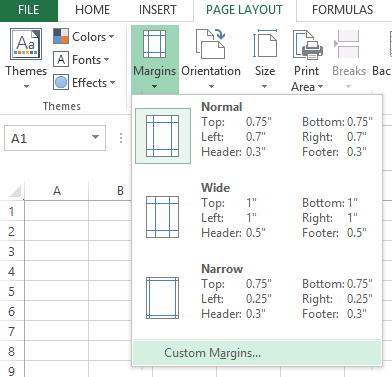Select column A header
Image resolution: width=392 pixels, height=377 pixels.
57,191
